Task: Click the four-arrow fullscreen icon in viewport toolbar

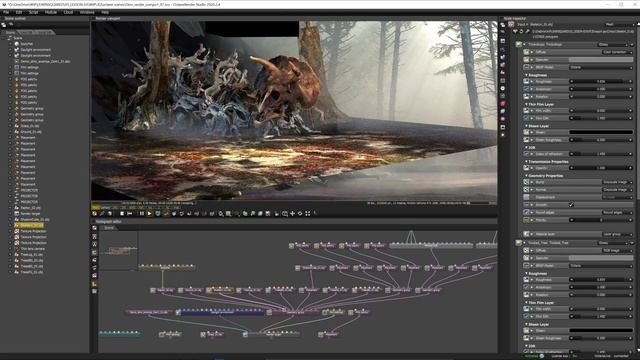Action: click(308, 213)
